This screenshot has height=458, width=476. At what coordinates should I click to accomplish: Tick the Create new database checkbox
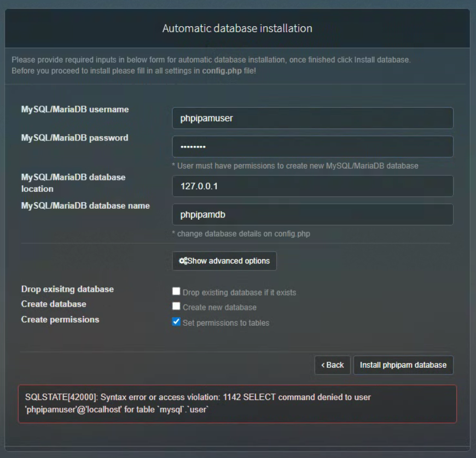176,307
